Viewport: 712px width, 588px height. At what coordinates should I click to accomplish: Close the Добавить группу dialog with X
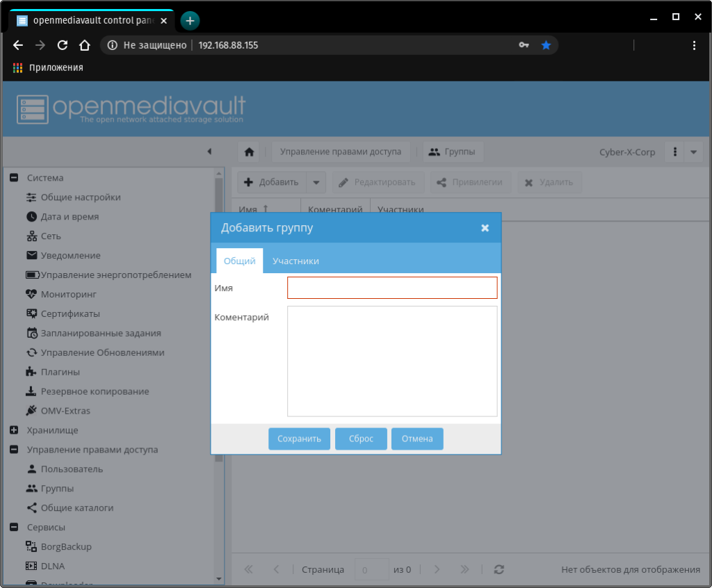click(485, 228)
